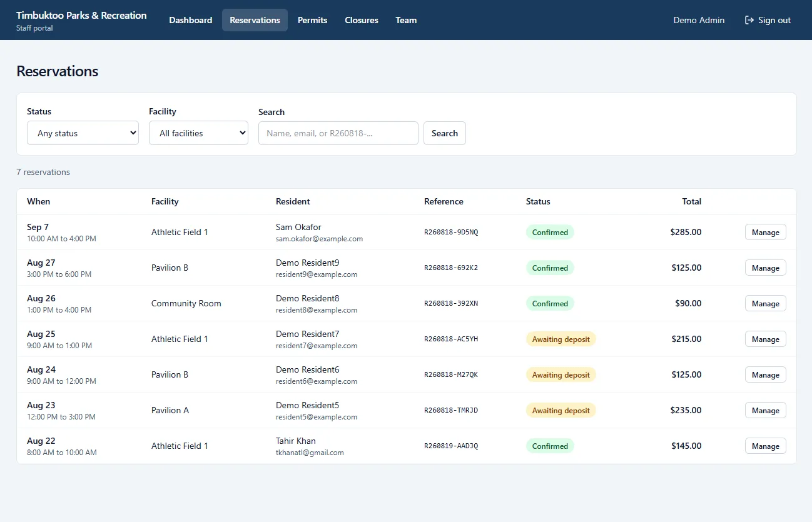Manage Demo Resident8's reservation
The width and height of the screenshot is (812, 522).
pyautogui.click(x=765, y=303)
